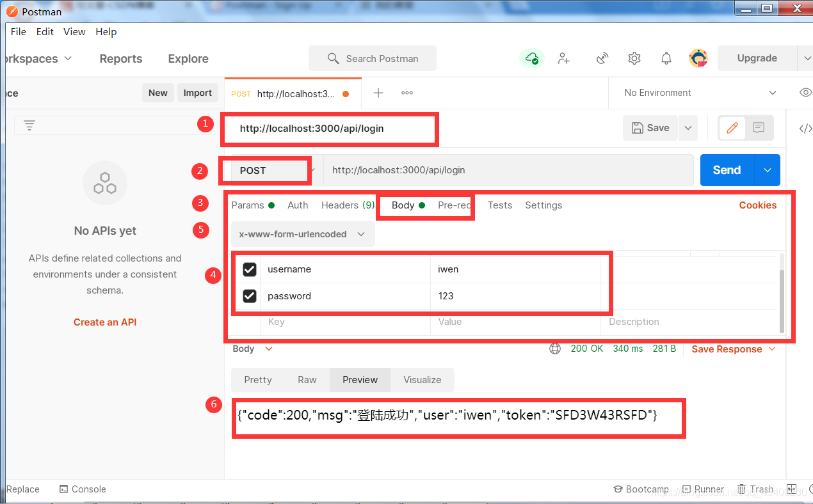
Task: Select the Raw response view
Action: 307,380
